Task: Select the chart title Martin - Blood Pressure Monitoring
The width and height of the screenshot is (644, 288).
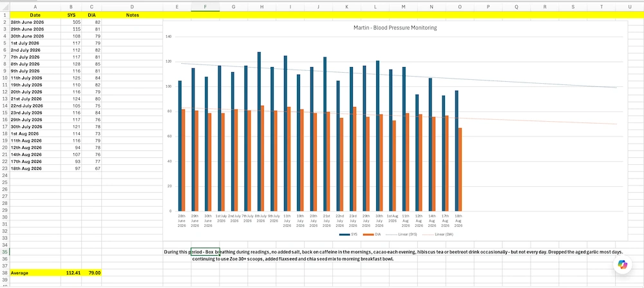Action: point(395,28)
